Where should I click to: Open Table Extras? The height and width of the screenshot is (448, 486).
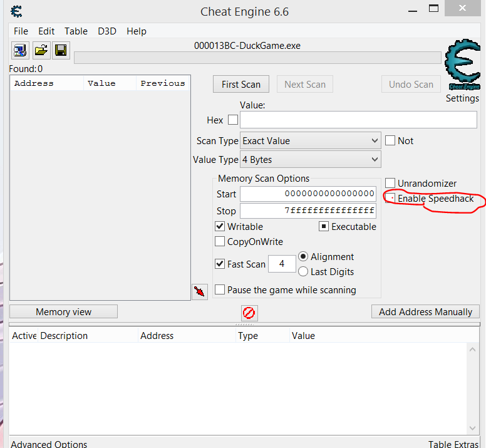point(453,444)
